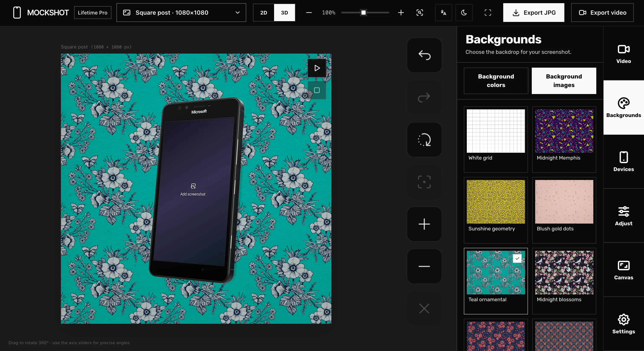Select Sunshine geometry background
The width and height of the screenshot is (644, 351).
coord(496,210)
